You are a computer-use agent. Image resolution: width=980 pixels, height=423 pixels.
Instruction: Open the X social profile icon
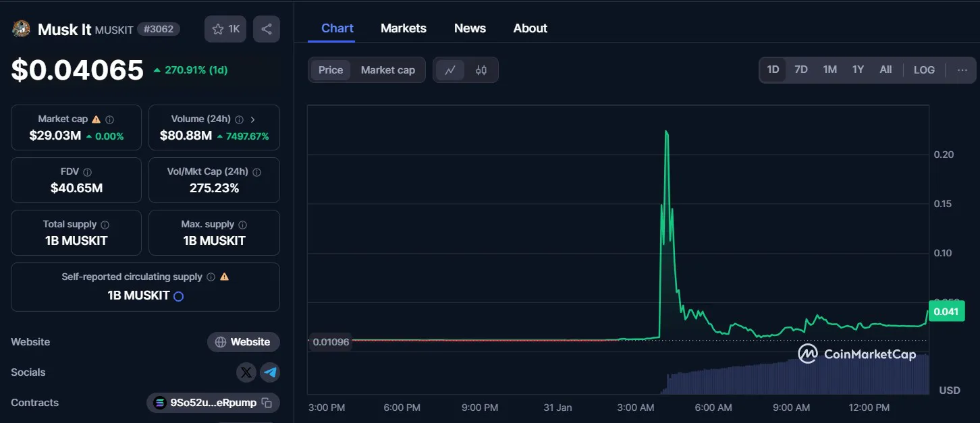pyautogui.click(x=246, y=372)
